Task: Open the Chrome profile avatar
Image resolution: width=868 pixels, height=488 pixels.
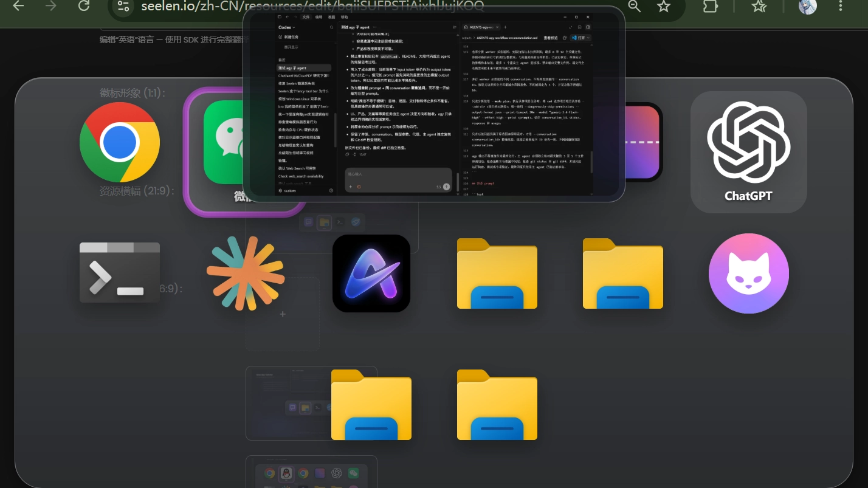Action: click(x=808, y=6)
